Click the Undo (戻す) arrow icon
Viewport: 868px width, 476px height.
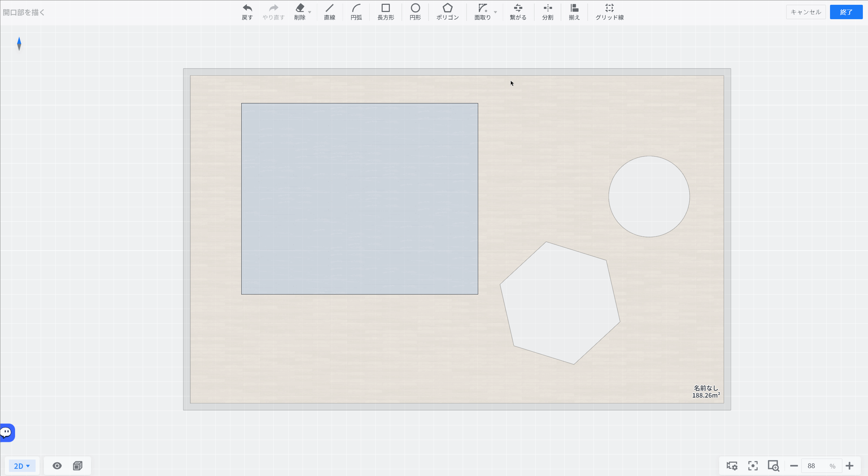point(247,8)
